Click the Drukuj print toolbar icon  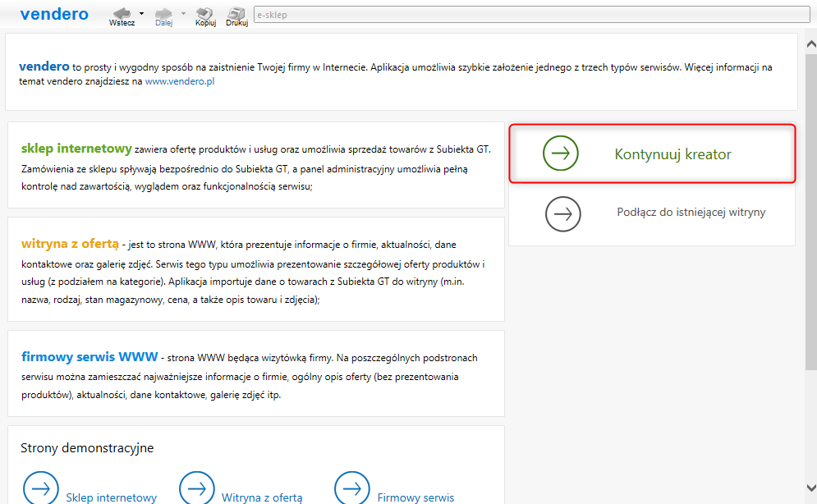coord(236,13)
